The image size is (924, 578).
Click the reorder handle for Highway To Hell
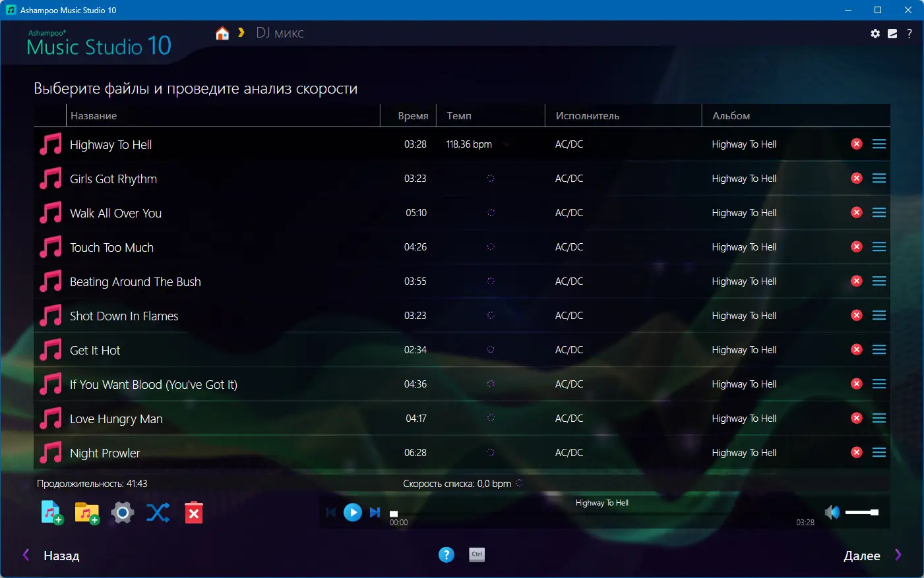click(x=879, y=144)
